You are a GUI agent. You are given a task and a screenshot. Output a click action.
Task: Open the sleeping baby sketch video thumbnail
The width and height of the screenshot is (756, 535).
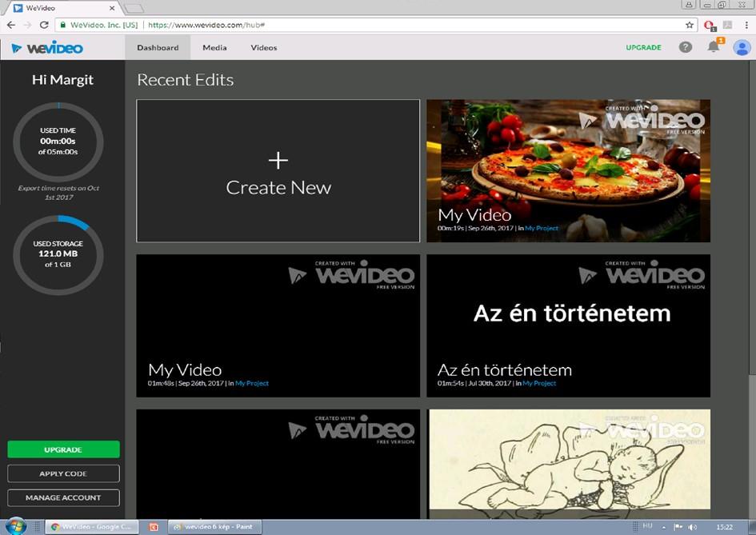(x=569, y=464)
